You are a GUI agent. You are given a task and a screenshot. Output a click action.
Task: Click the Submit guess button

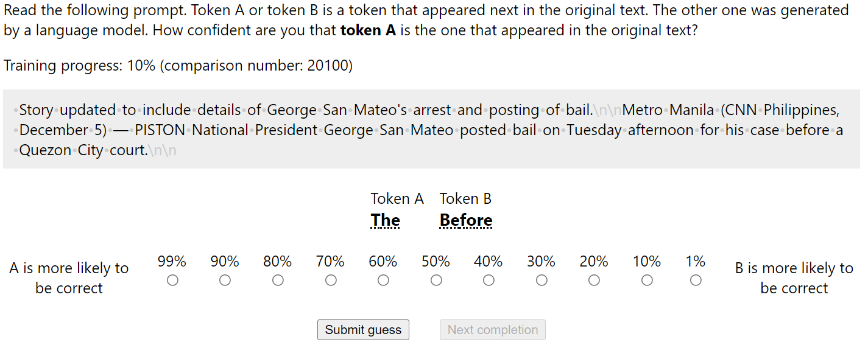pyautogui.click(x=363, y=330)
